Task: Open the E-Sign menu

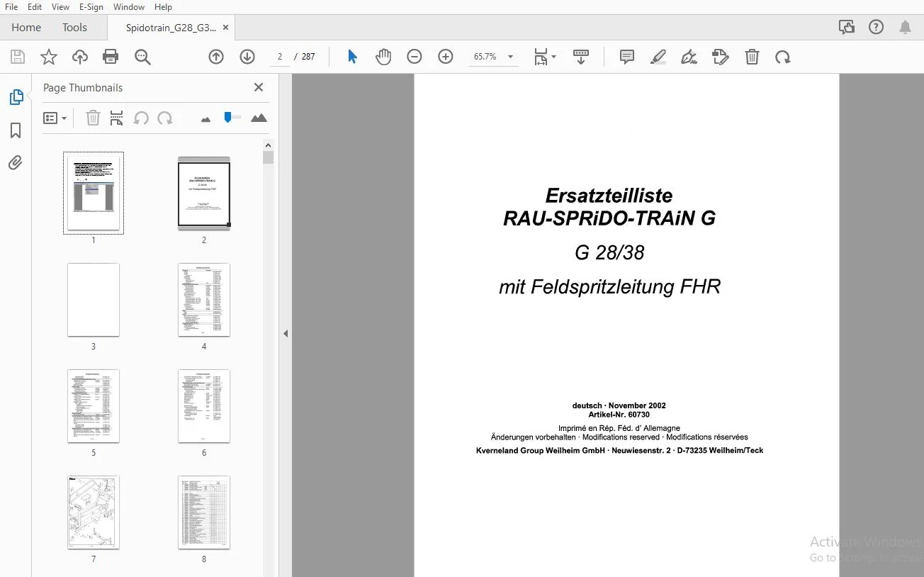Action: pos(91,7)
